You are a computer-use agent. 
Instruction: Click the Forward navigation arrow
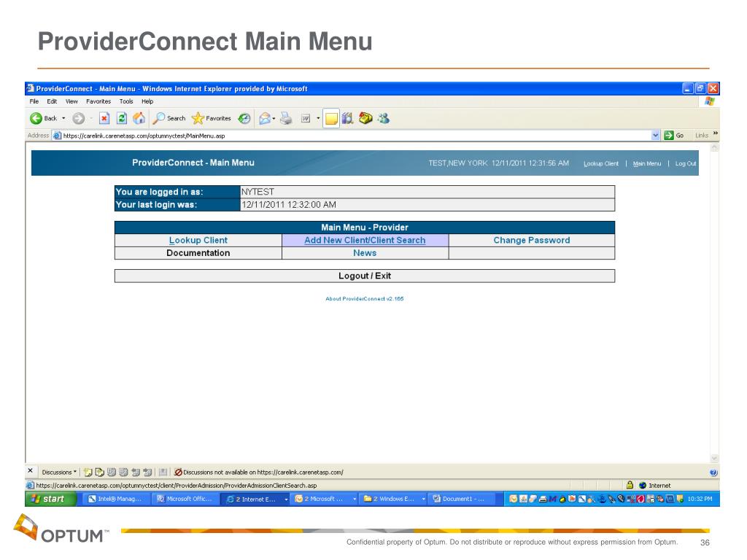point(79,118)
